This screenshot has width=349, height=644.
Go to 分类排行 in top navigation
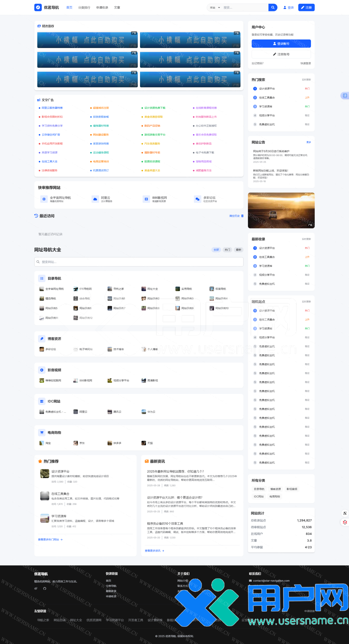click(84, 8)
